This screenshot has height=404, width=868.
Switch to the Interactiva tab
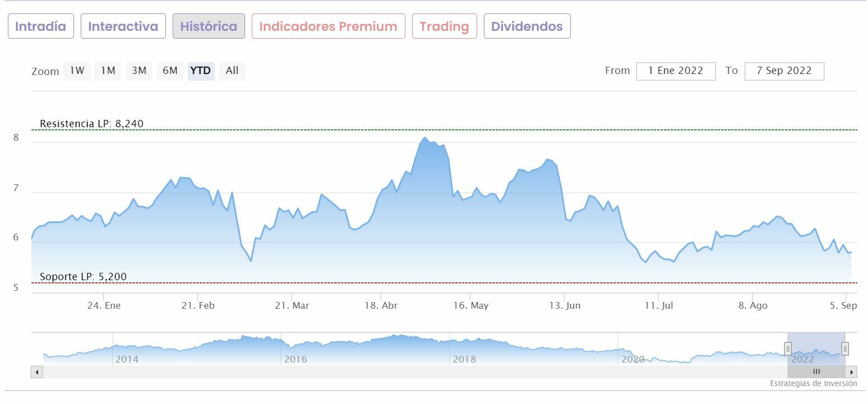coord(123,26)
